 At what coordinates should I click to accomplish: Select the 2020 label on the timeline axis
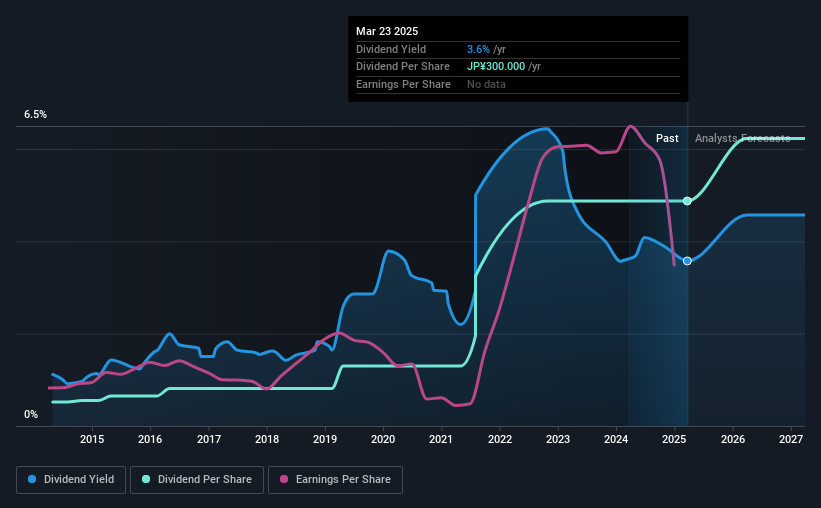point(383,439)
